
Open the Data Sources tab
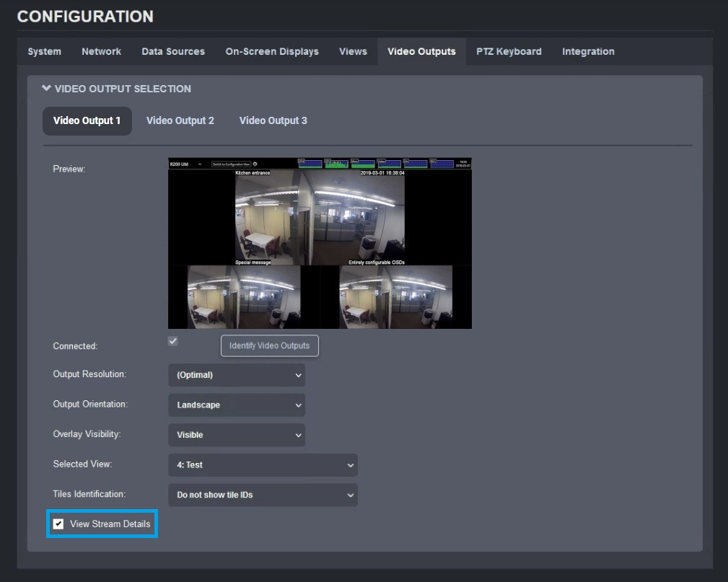pyautogui.click(x=173, y=51)
